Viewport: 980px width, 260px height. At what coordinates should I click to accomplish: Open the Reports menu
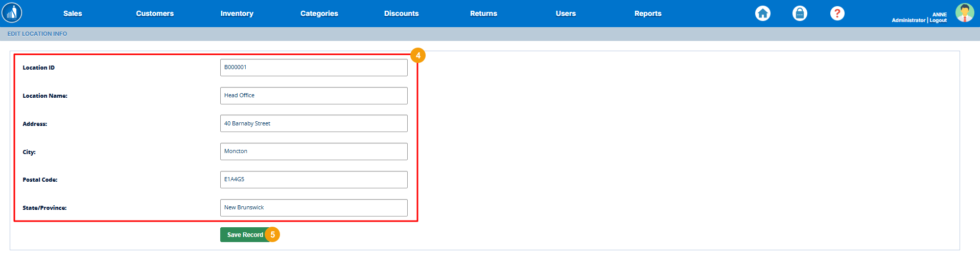(647, 13)
